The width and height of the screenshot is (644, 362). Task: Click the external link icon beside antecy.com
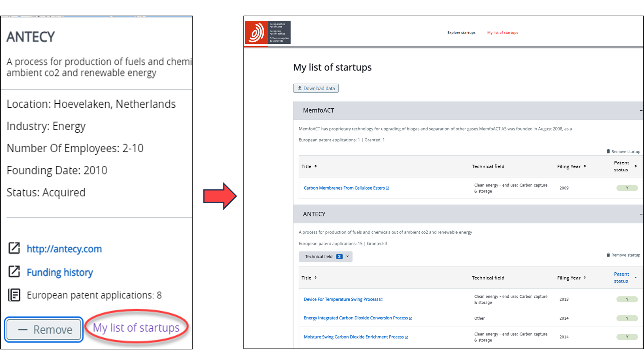pyautogui.click(x=14, y=248)
